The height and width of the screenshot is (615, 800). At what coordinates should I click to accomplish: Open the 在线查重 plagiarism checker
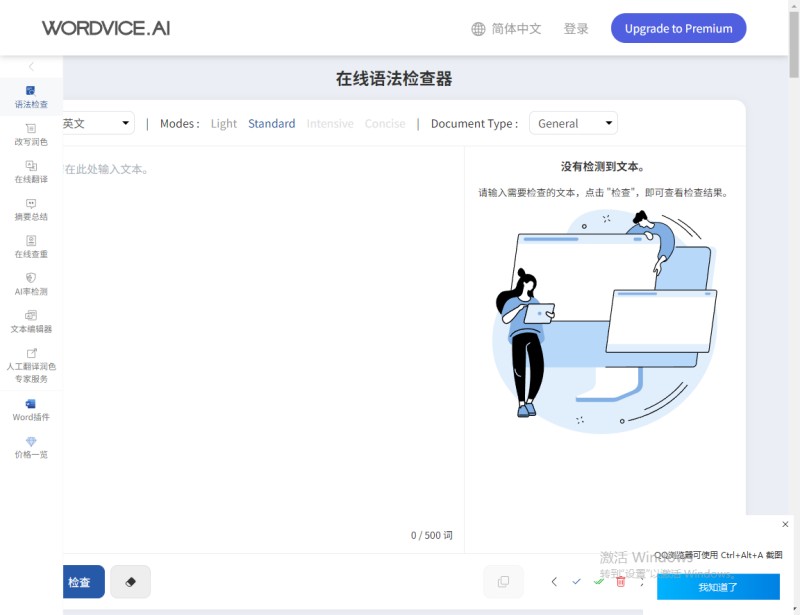coord(30,248)
